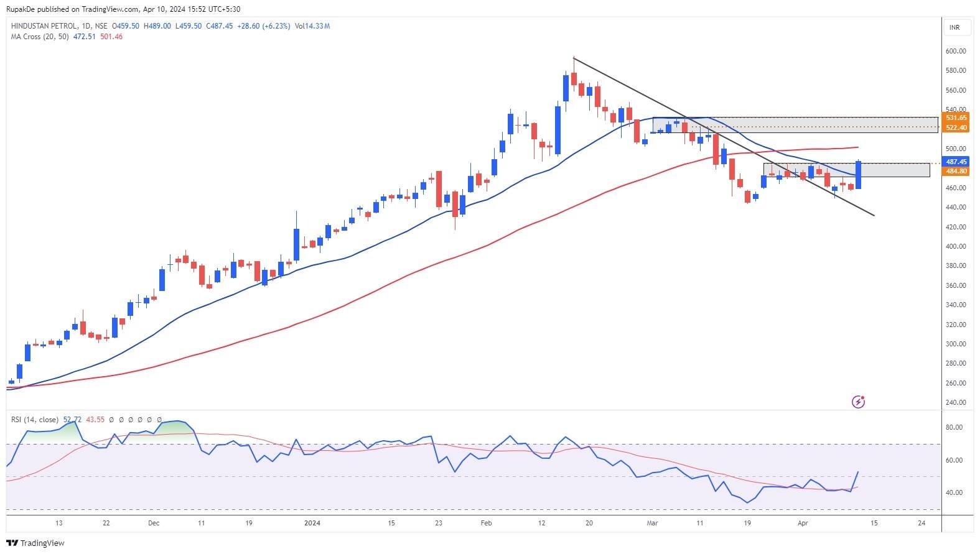The height and width of the screenshot is (554, 980).
Task: Click the MA Cross value 472.51
Action: coord(85,37)
